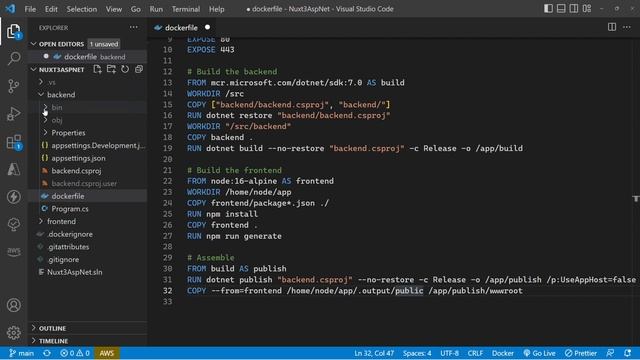
Task: Open the View menu
Action: point(114,9)
